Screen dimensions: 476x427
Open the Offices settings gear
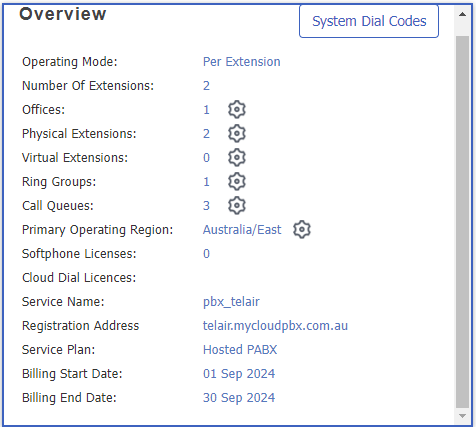click(237, 109)
